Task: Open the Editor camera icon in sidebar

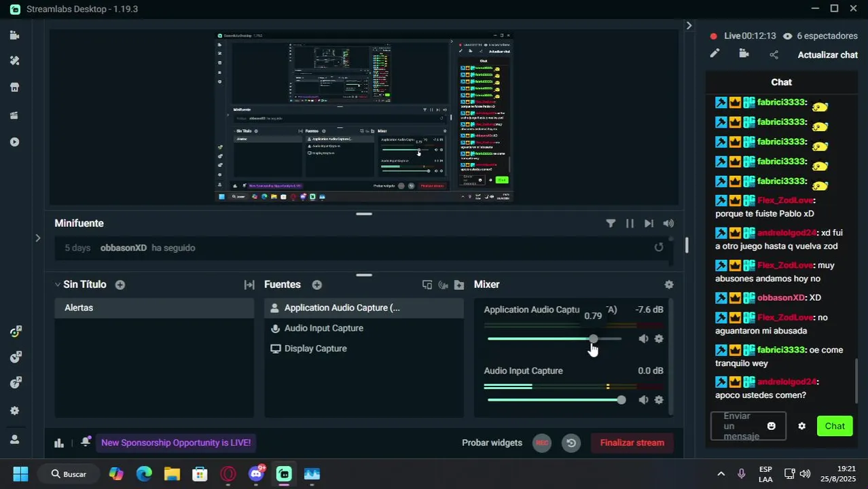Action: click(x=14, y=35)
